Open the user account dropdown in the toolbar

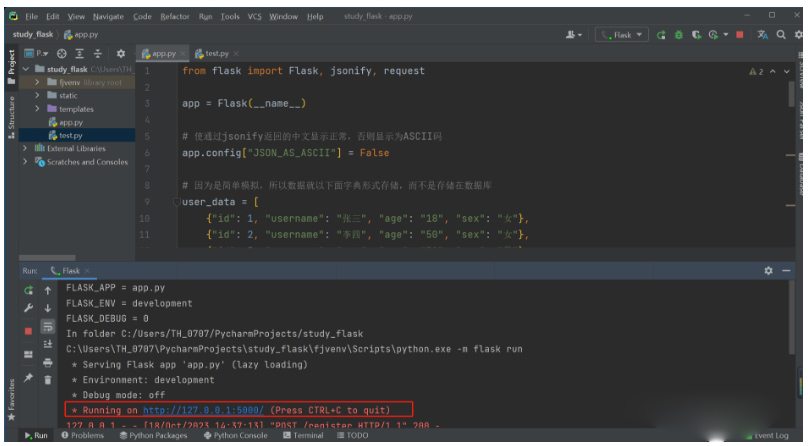click(573, 35)
